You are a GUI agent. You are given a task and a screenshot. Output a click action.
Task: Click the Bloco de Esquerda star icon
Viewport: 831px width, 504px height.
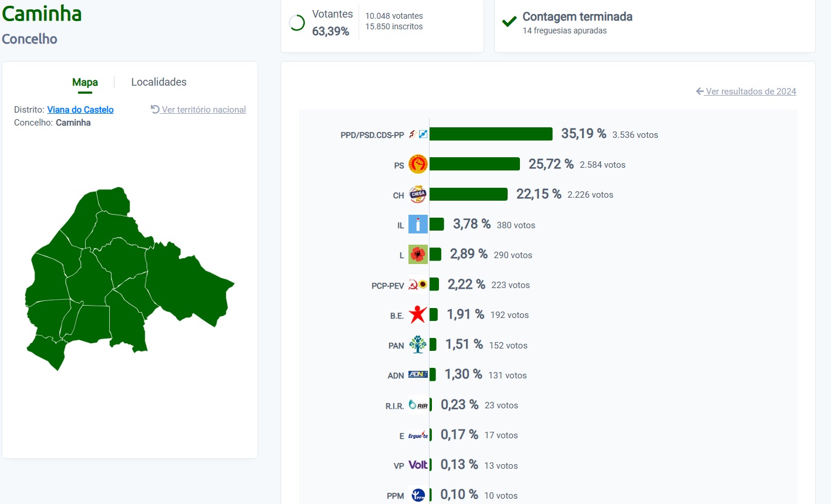[x=418, y=314]
